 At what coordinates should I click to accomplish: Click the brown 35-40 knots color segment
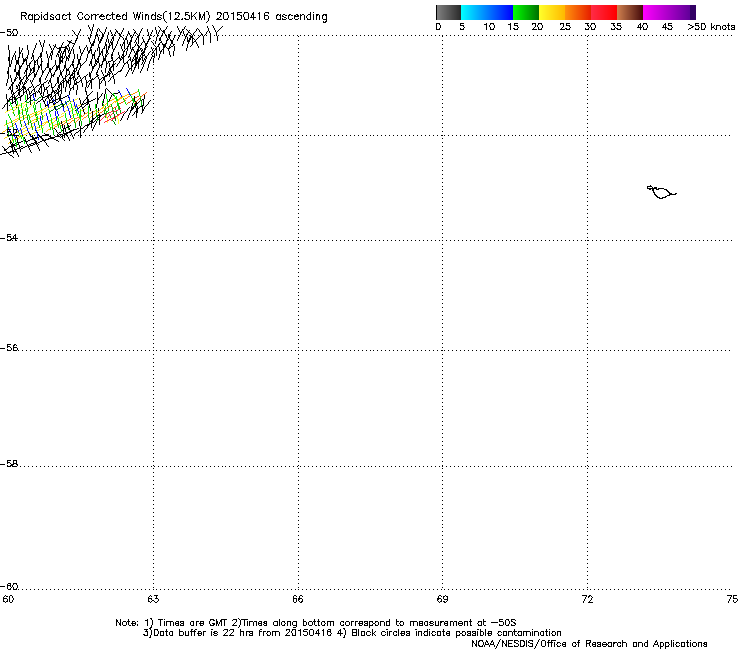pyautogui.click(x=630, y=12)
